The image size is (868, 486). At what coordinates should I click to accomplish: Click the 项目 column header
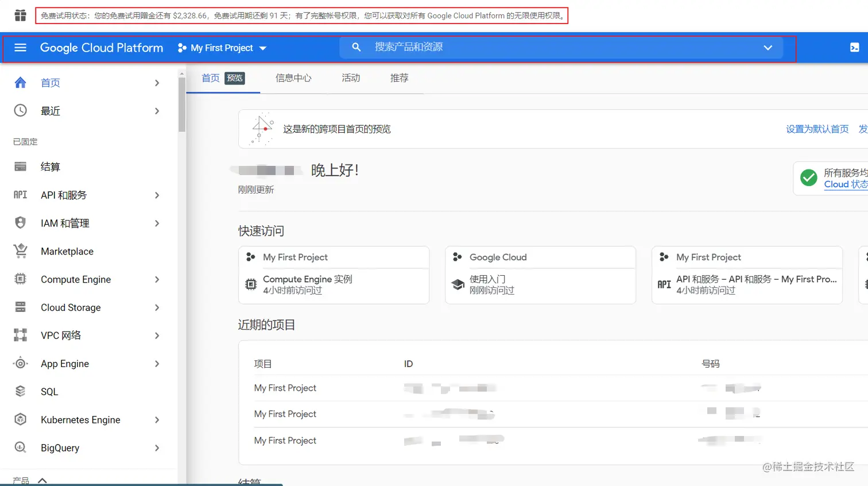point(263,364)
